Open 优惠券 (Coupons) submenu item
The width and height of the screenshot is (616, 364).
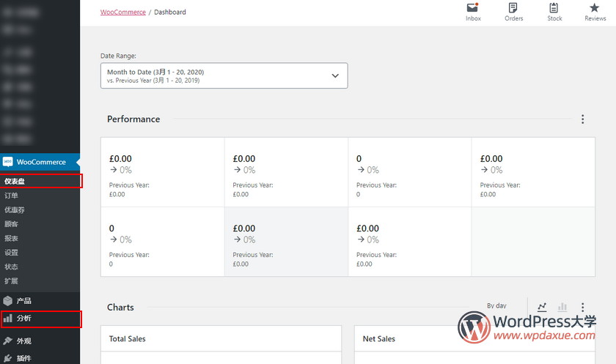[x=15, y=210]
